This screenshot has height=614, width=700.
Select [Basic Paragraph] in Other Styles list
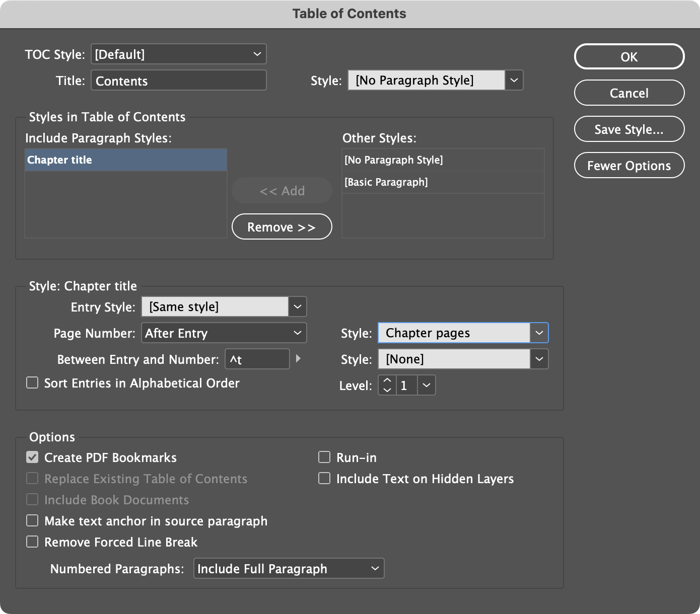[x=443, y=182]
